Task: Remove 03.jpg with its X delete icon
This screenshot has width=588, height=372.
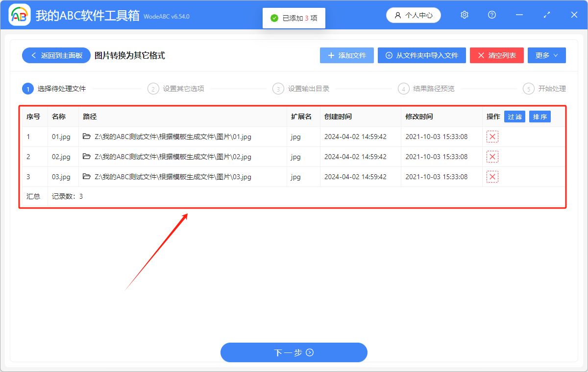Action: (x=492, y=177)
